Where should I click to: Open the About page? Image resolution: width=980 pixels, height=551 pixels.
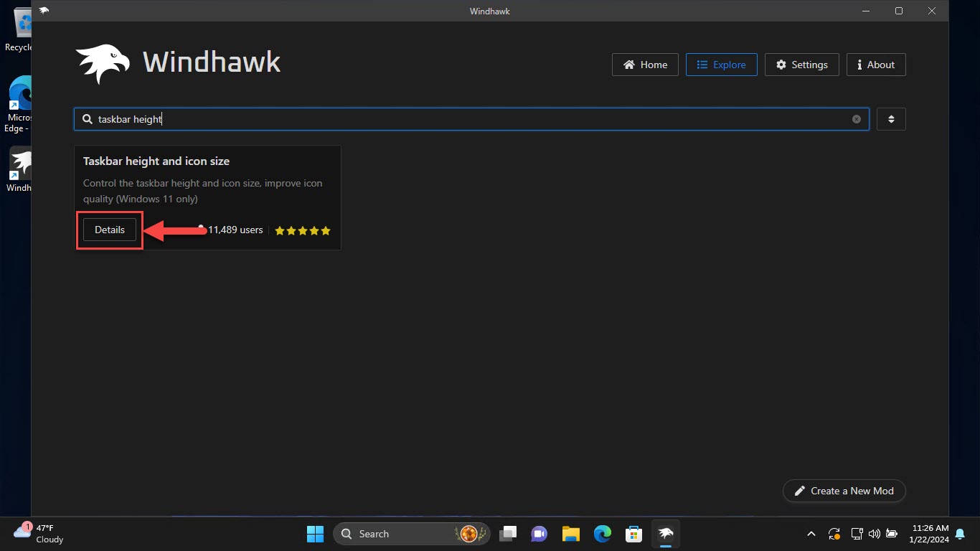coord(876,65)
